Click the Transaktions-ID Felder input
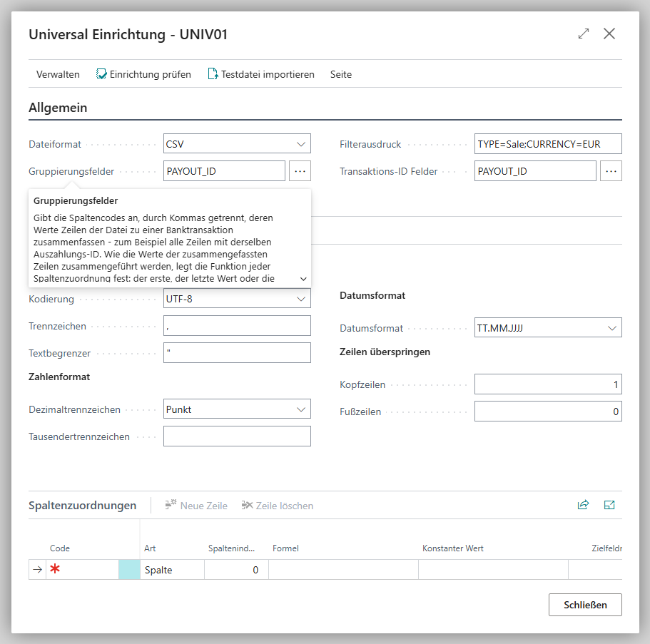The width and height of the screenshot is (650, 644). click(x=535, y=171)
